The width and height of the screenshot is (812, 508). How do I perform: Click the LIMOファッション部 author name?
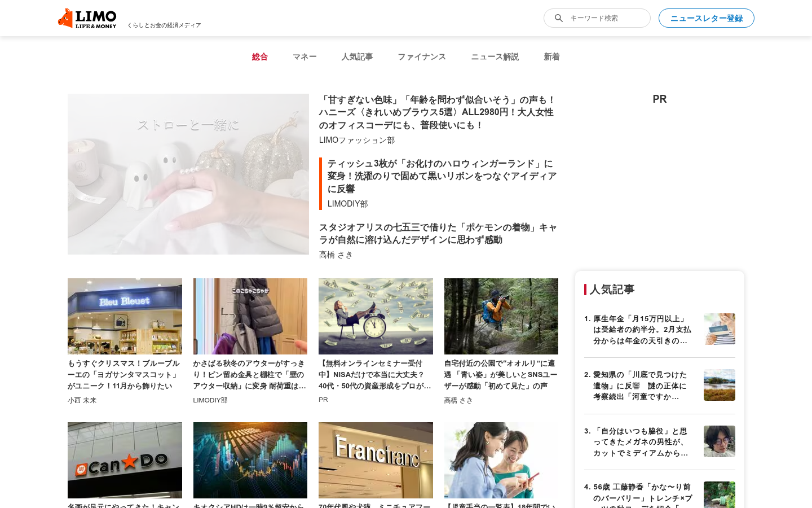[x=357, y=140]
